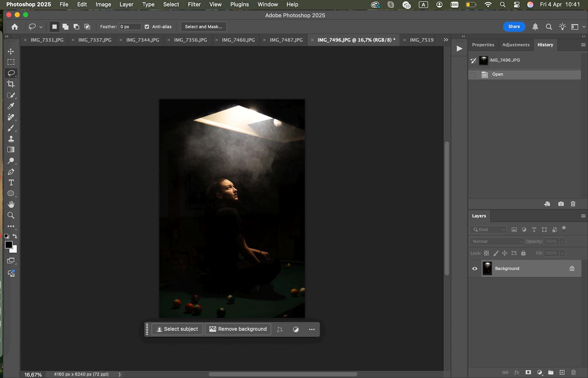Open the layer Kind filter dropdown

point(489,230)
